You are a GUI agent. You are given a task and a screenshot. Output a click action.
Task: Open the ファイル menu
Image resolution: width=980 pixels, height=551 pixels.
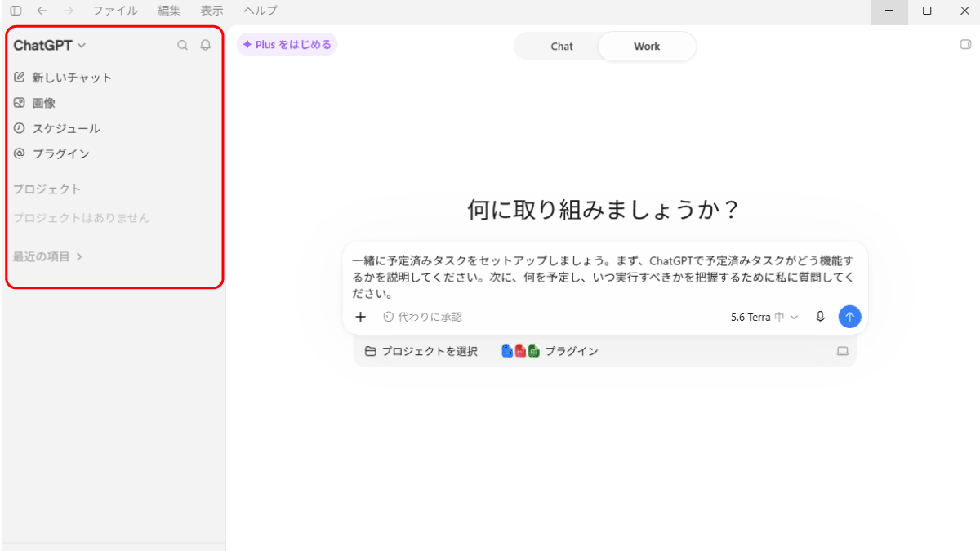(x=115, y=11)
